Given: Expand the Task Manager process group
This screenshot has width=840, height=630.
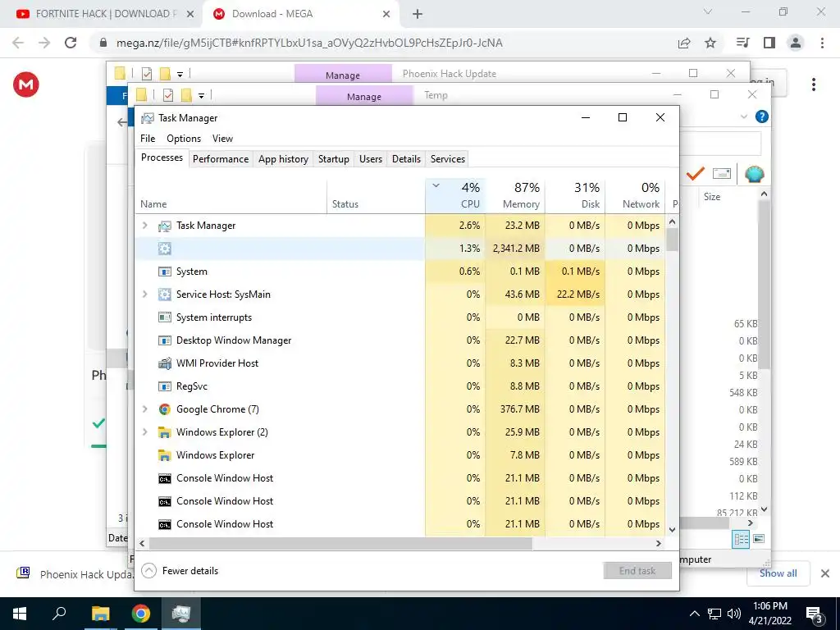Looking at the screenshot, I should pyautogui.click(x=144, y=226).
